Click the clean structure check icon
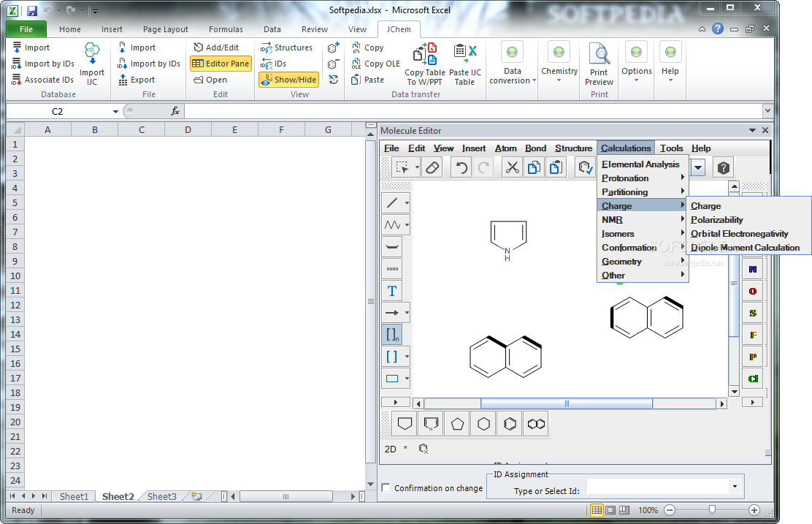The width and height of the screenshot is (812, 524). (x=585, y=167)
